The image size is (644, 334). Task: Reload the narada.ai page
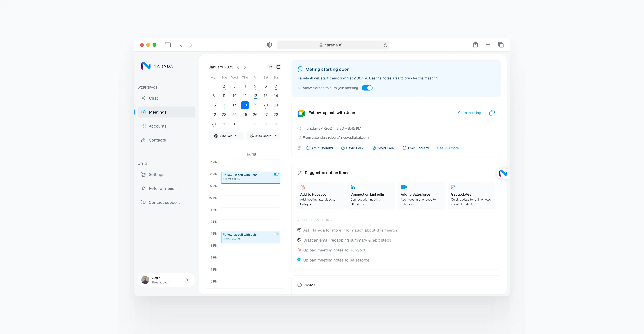(x=385, y=45)
